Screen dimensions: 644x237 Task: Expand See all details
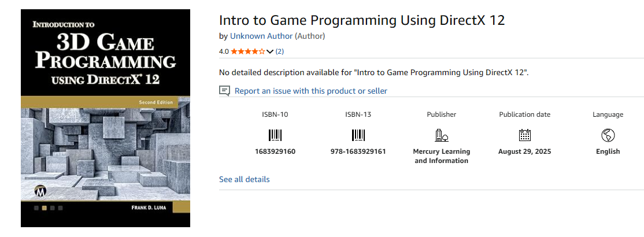tap(245, 180)
